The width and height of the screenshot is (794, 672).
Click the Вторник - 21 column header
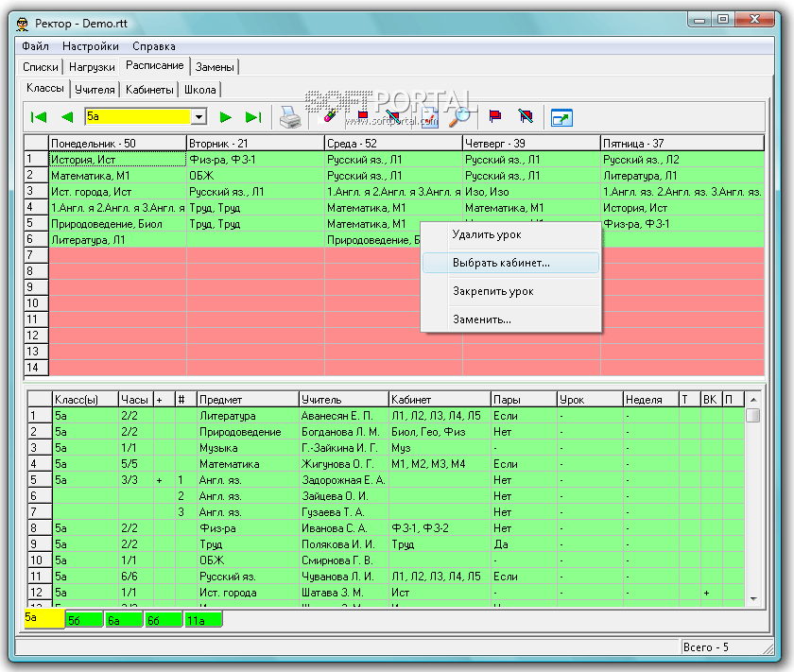click(x=256, y=144)
